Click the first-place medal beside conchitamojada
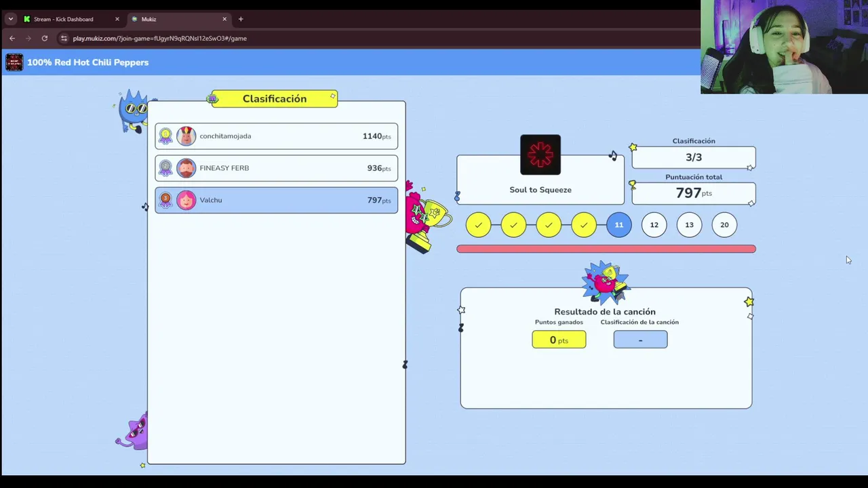 tap(165, 136)
